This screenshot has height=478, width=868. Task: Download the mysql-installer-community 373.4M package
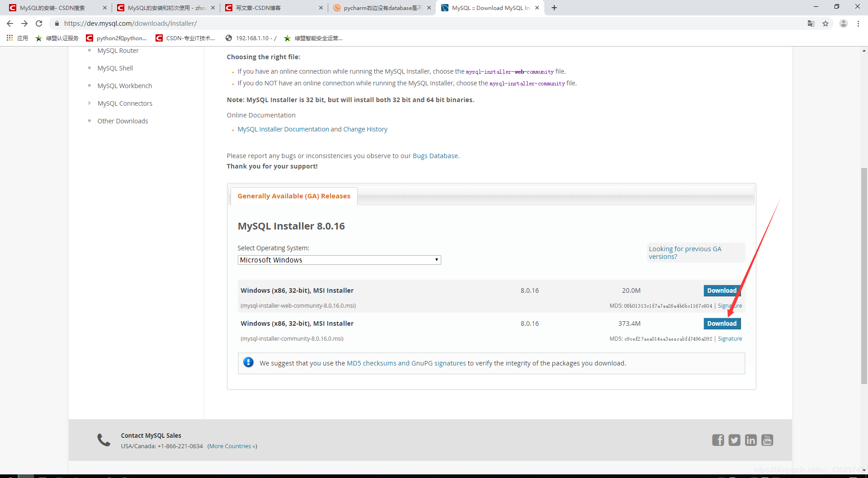722,323
